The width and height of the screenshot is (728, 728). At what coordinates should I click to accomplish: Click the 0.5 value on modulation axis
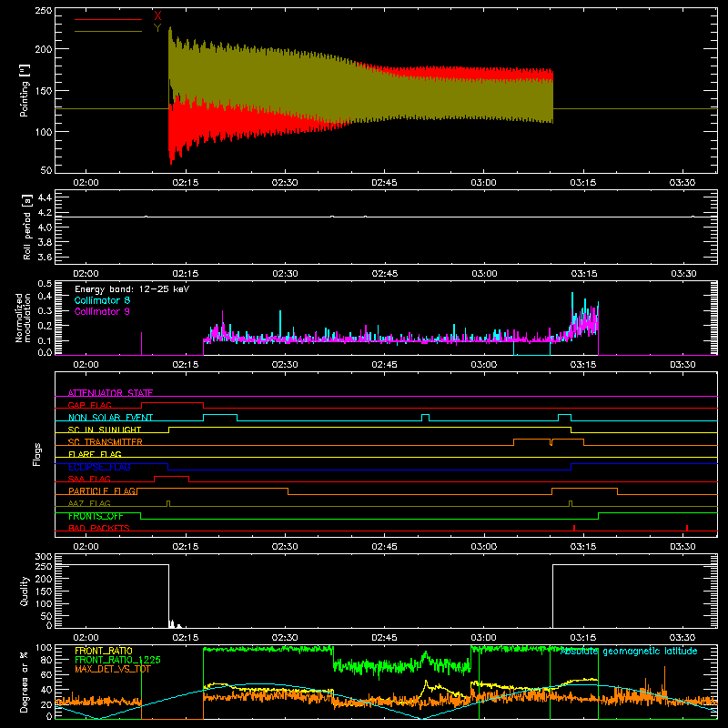[x=45, y=283]
